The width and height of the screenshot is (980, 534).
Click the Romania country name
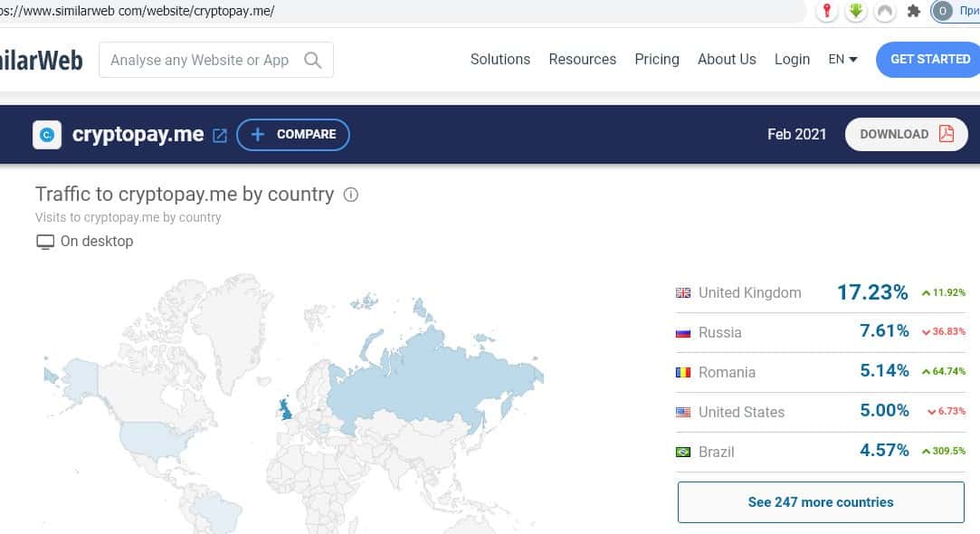727,373
